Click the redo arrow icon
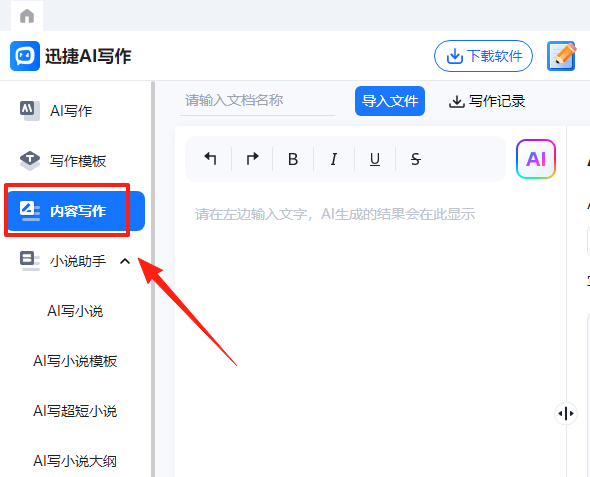The image size is (590, 477). coord(252,159)
